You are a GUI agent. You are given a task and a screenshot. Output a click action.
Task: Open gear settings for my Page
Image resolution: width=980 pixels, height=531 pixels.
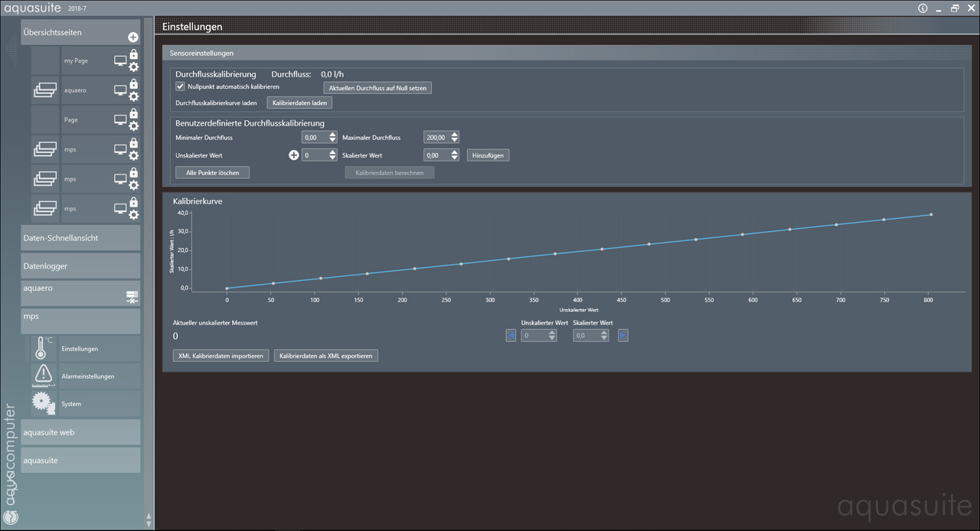(133, 67)
